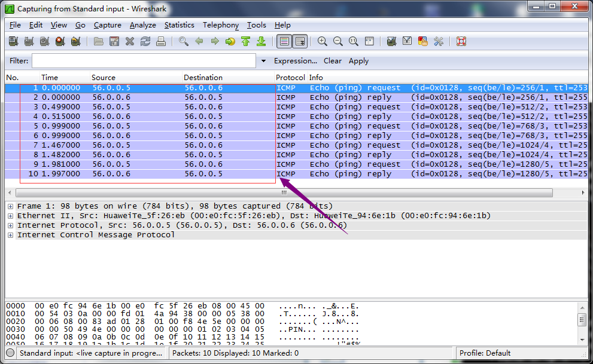Jump to the first packet
This screenshot has width=593, height=364.
[x=246, y=41]
